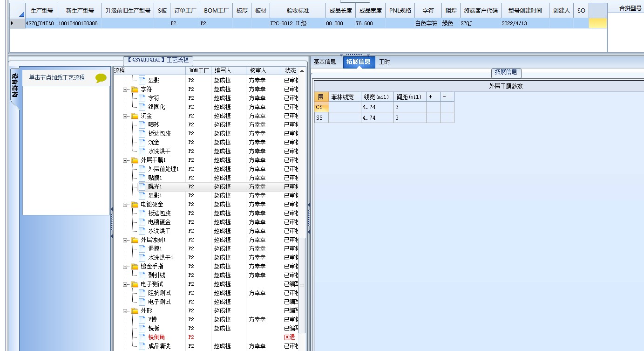644x351 pixels.
Task: Click the IPC-6012 II级 cell
Action: [298, 23]
